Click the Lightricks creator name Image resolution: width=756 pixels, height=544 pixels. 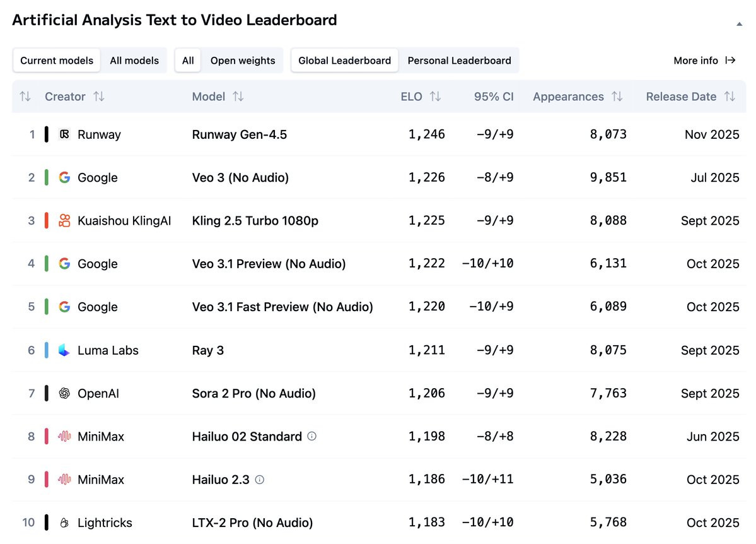tap(105, 523)
